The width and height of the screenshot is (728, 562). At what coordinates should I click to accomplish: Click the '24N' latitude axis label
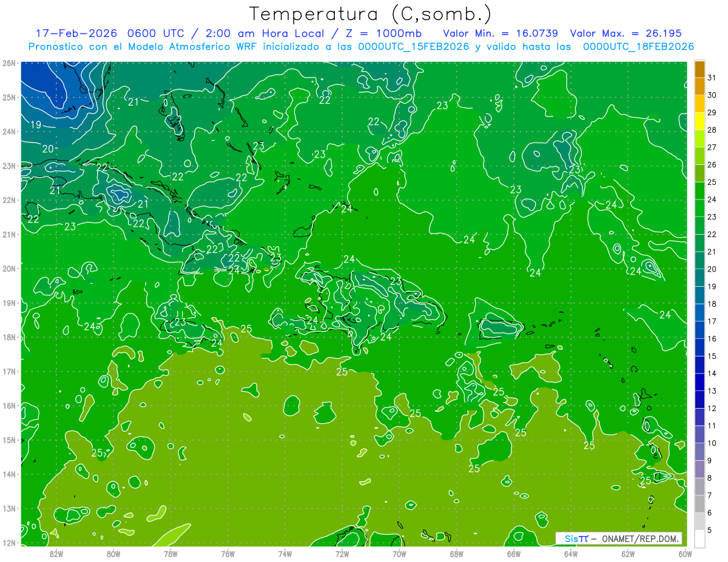[x=8, y=132]
